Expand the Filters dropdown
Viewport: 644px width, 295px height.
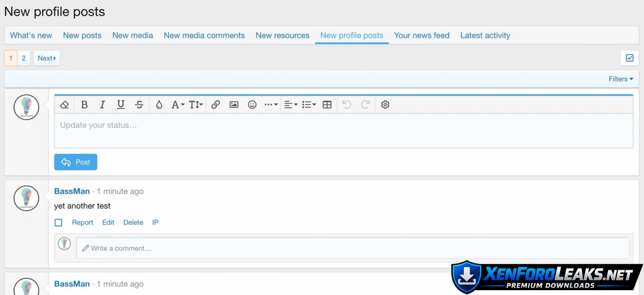click(x=620, y=79)
